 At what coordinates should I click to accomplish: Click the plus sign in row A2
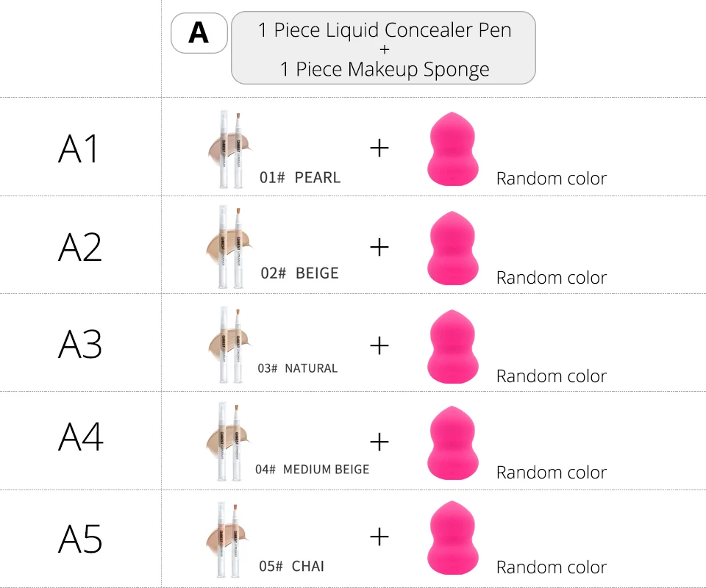pyautogui.click(x=379, y=248)
